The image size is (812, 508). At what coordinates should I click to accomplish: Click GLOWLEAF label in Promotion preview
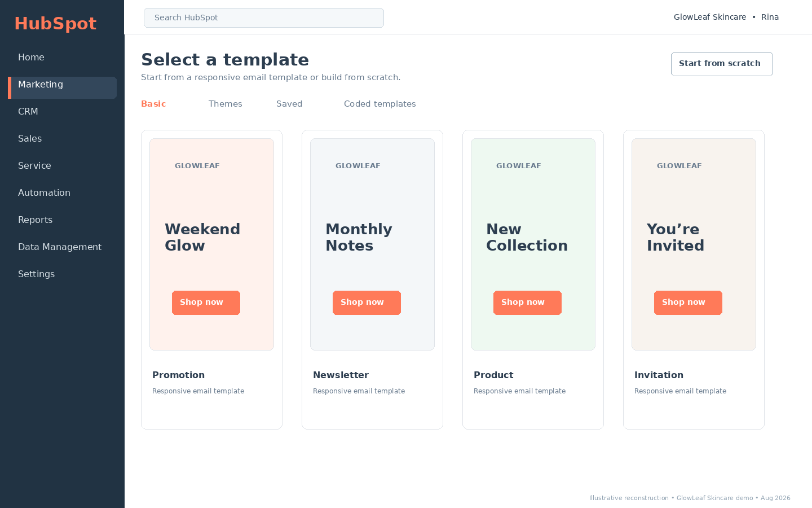(197, 166)
